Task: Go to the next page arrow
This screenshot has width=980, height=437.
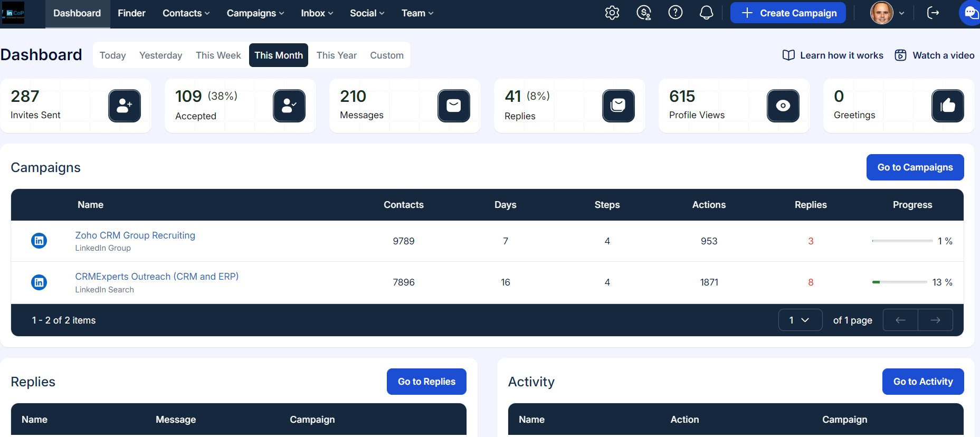Action: 935,320
